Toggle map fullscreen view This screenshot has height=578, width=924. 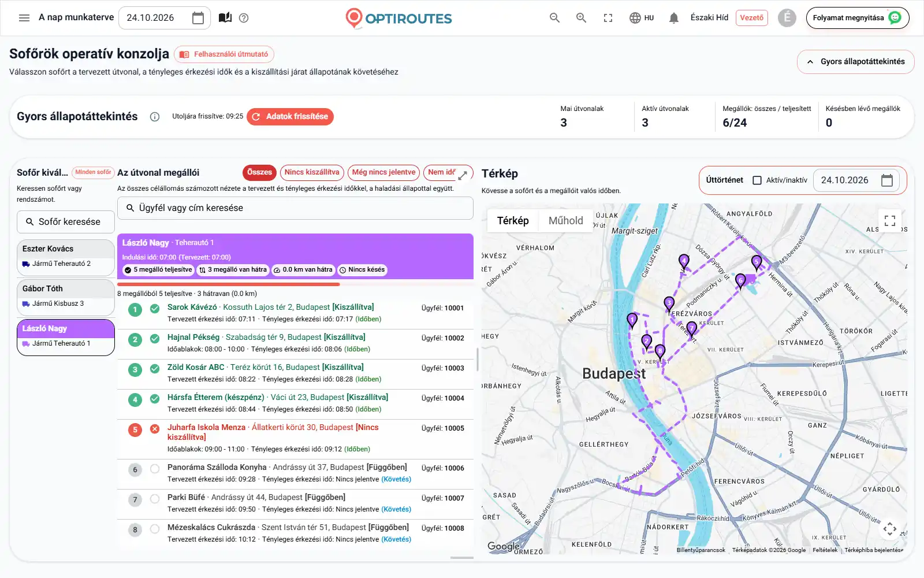(890, 221)
